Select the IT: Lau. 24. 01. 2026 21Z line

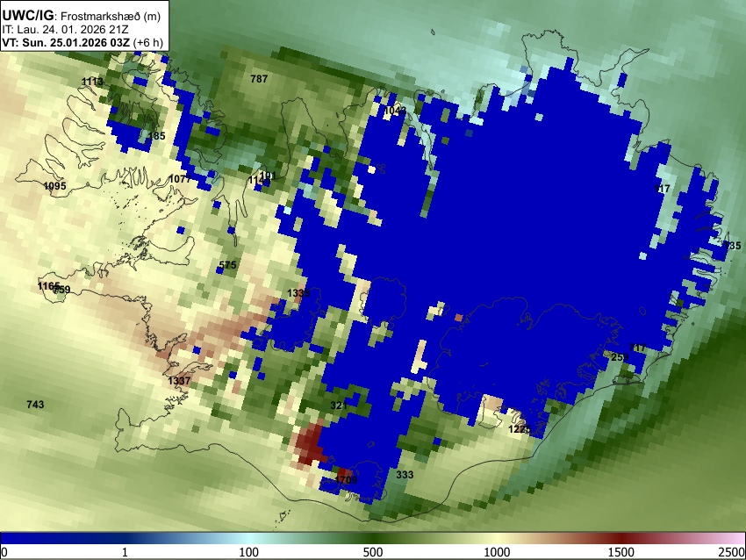tap(65, 30)
